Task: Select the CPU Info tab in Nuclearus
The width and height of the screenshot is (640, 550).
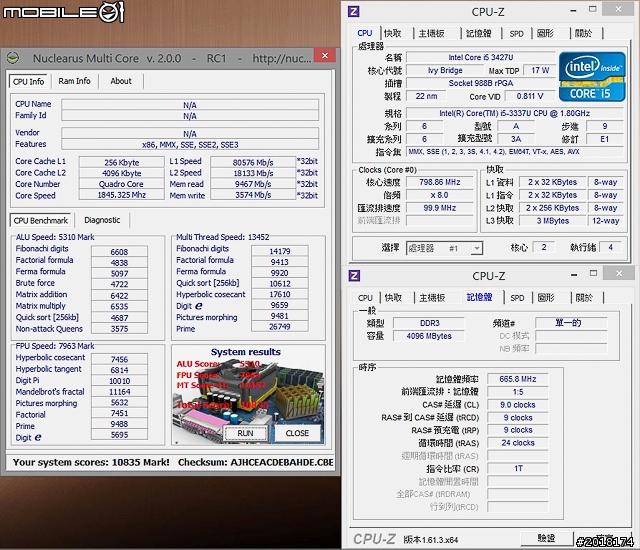Action: pos(28,81)
